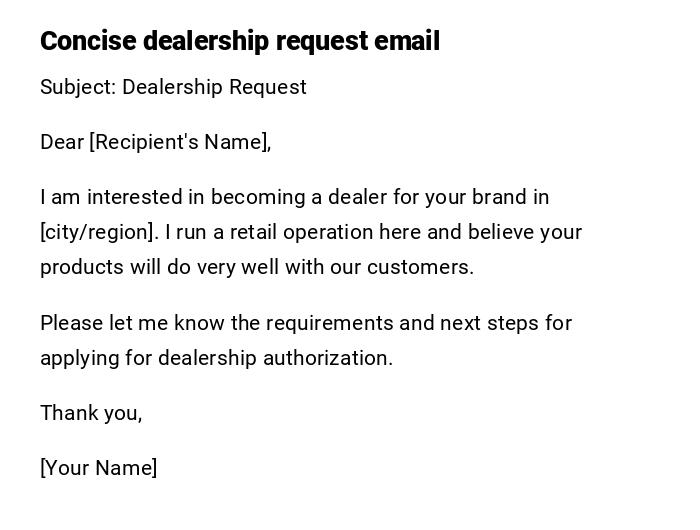
Task: Click the [Recipient's Name] placeholder
Action: (x=180, y=142)
